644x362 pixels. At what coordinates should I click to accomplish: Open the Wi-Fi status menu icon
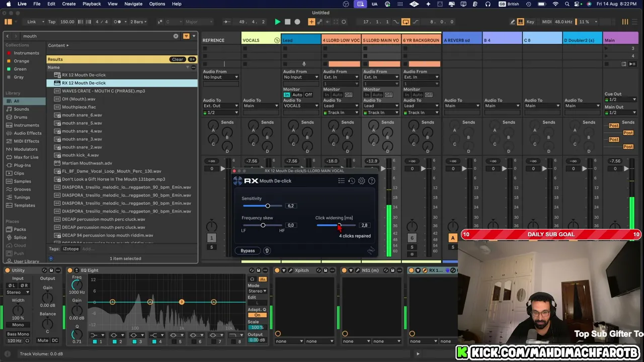click(x=555, y=4)
